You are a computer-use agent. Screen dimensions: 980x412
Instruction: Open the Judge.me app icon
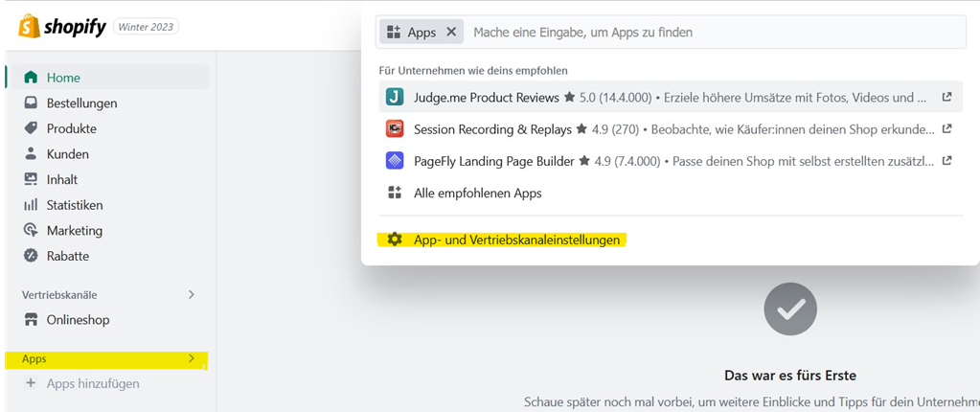click(395, 97)
